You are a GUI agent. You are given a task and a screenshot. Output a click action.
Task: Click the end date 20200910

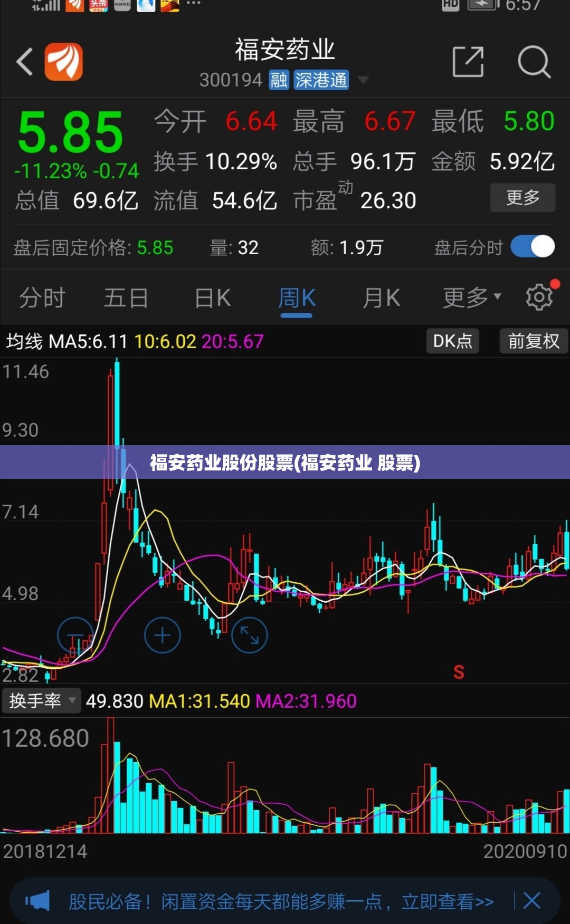(525, 851)
